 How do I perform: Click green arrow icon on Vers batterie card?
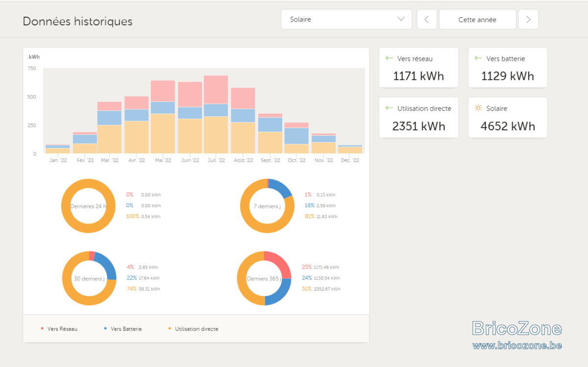pos(478,58)
